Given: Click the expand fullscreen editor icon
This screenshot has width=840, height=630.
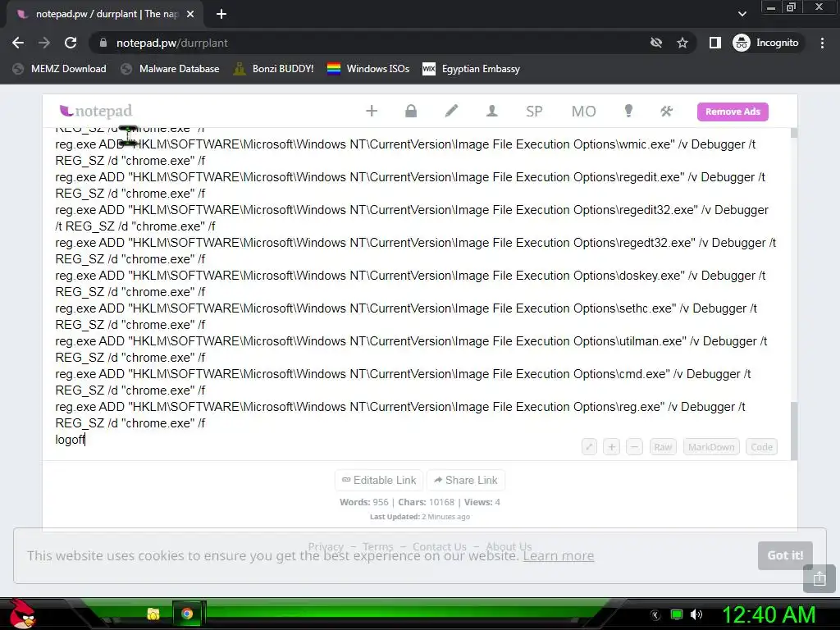Looking at the screenshot, I should click(x=589, y=447).
